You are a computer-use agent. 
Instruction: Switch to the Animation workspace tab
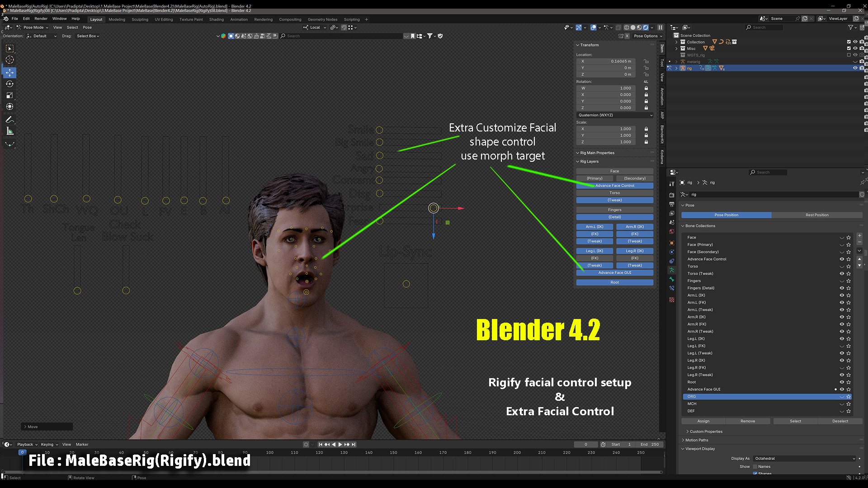pyautogui.click(x=239, y=19)
